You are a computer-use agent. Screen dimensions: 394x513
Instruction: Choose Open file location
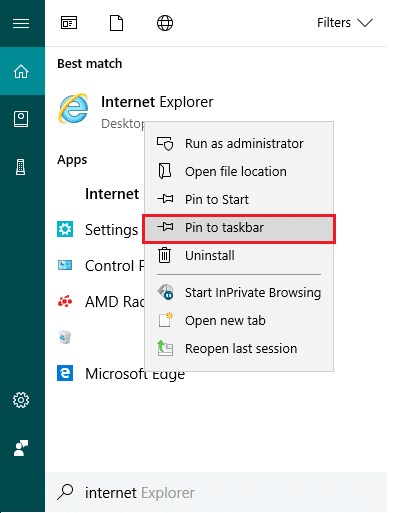tap(239, 172)
